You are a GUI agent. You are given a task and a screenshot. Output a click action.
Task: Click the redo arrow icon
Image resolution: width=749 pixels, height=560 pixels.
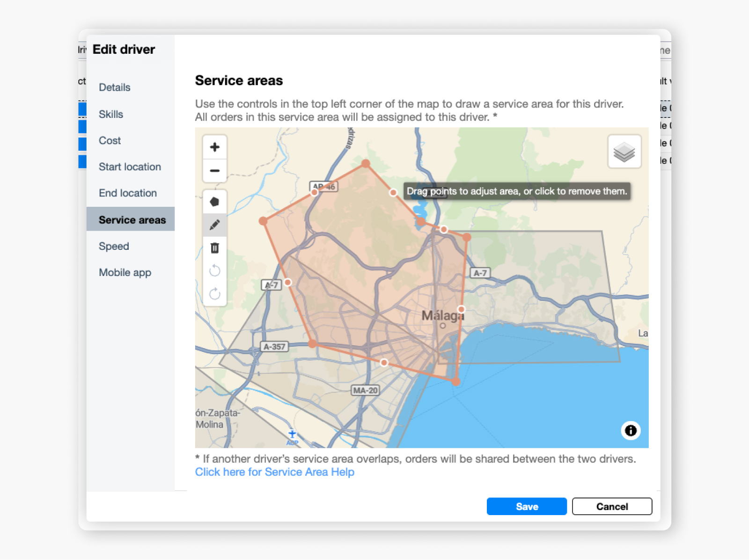[x=214, y=294]
